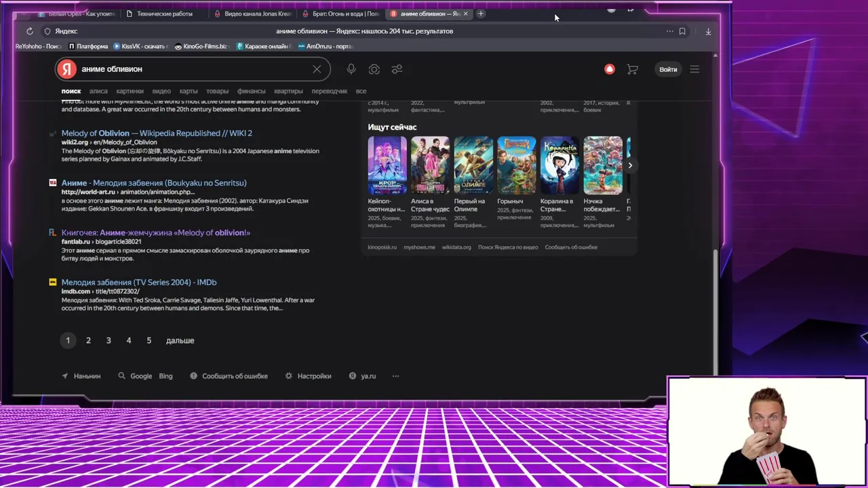Open 'Нэчжа побеждает' movie poster
Image resolution: width=868 pixels, height=488 pixels.
coord(603,165)
